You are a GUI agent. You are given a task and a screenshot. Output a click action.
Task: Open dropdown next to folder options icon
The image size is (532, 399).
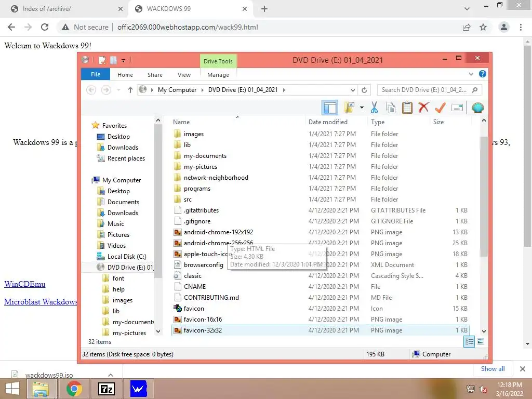point(362,108)
